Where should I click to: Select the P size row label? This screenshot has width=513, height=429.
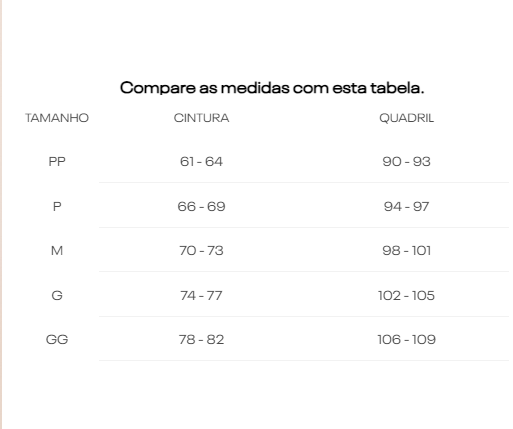pyautogui.click(x=57, y=207)
